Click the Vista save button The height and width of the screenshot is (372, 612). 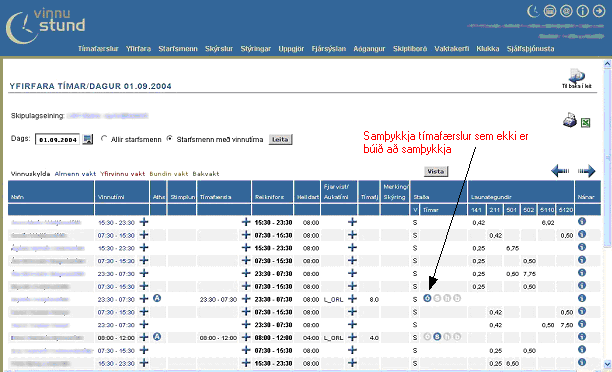tap(436, 171)
